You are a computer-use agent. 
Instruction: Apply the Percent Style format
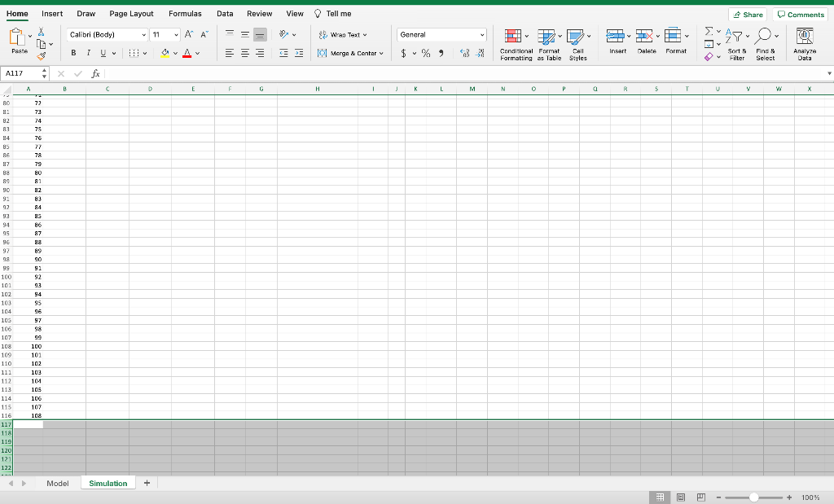[425, 52]
